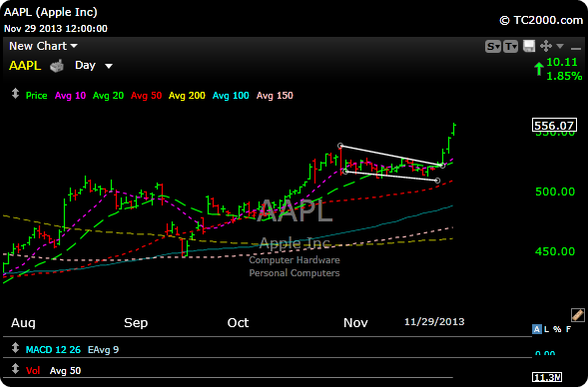Select the EAvg 9 indicator label

pos(103,350)
